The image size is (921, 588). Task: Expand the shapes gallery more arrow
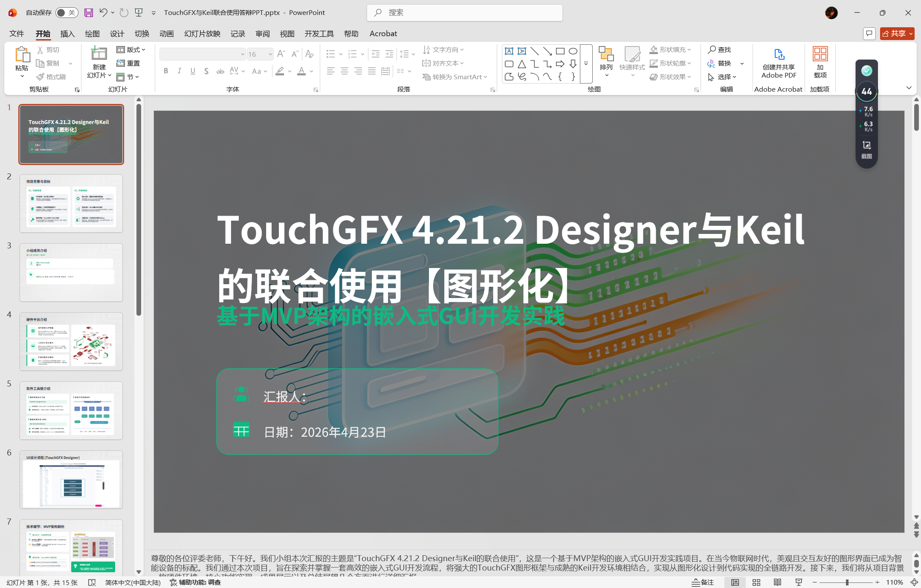[x=586, y=63]
